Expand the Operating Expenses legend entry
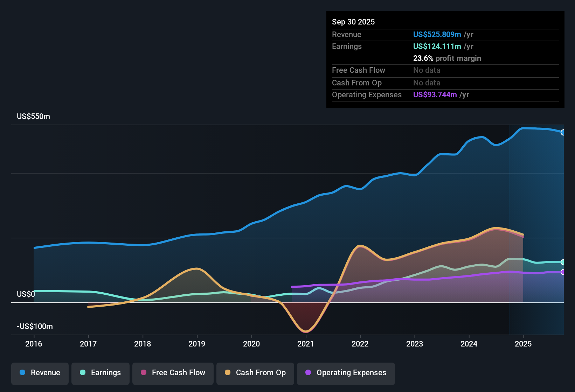Screen dimensions: 575x392 [x=346, y=373]
